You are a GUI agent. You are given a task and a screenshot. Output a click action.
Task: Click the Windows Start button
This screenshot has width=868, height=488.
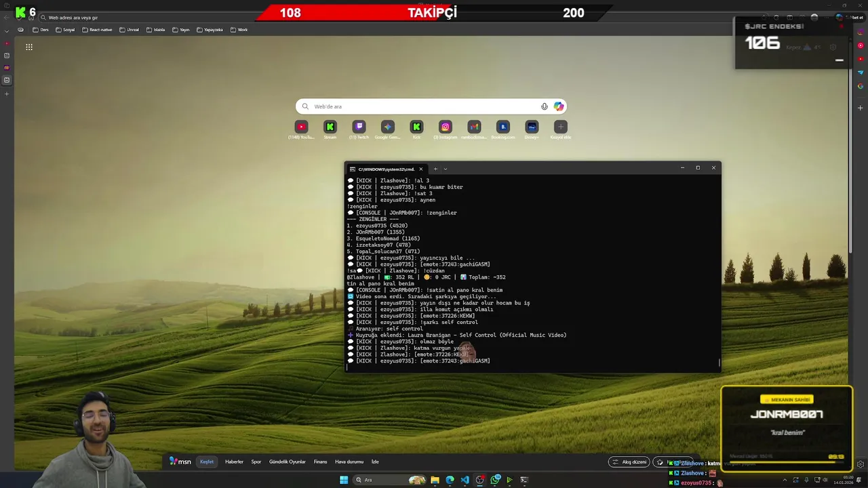pos(344,480)
